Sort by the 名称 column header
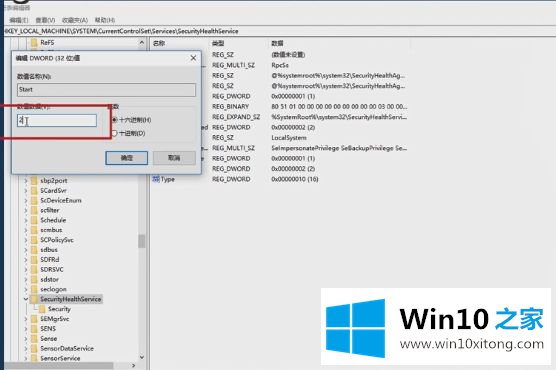The height and width of the screenshot is (370, 556). click(x=159, y=43)
